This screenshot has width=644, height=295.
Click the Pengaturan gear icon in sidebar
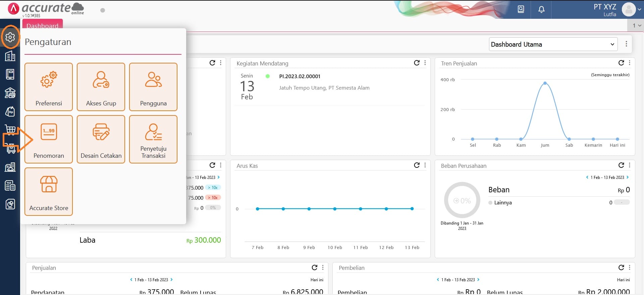(10, 37)
